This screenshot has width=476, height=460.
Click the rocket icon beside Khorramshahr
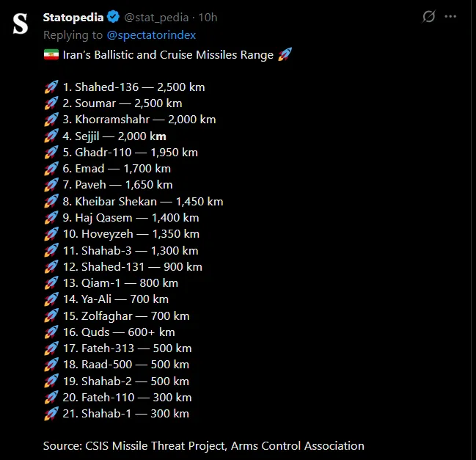(x=51, y=120)
